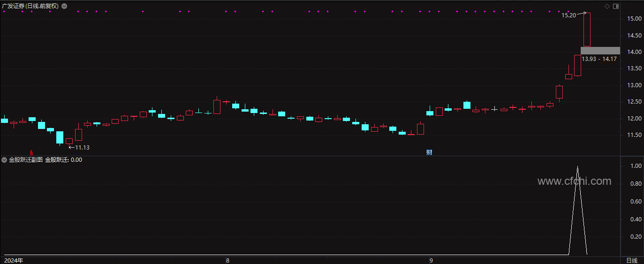Open the dropdown arrow beside 广发证券 title
This screenshot has width=644, height=264.
[64, 6]
